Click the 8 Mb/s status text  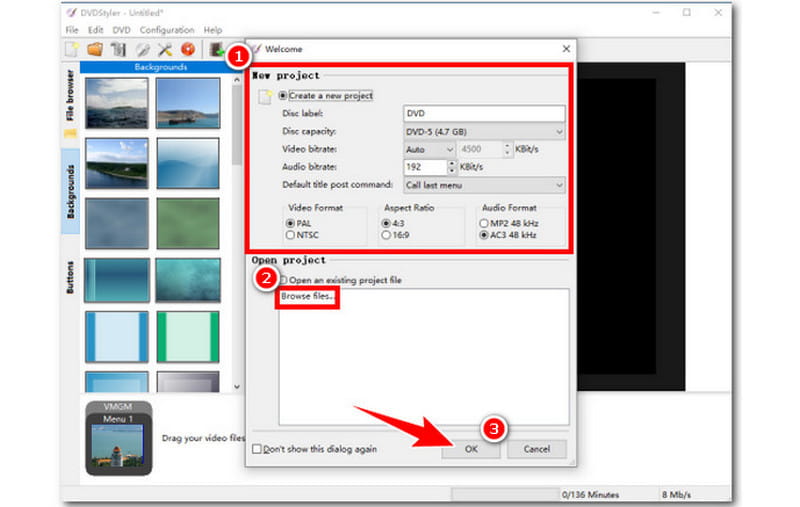pos(676,494)
